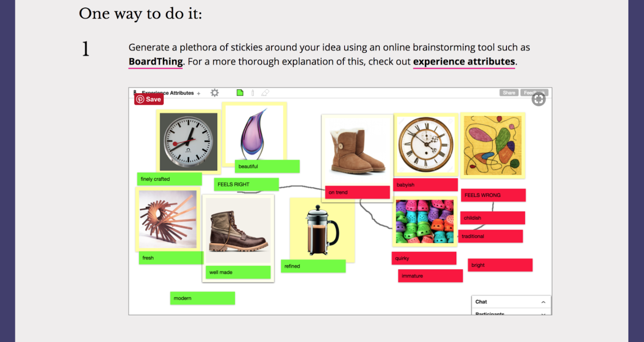
Task: Select the FEELS RIGHT green sticky
Action: [x=246, y=184]
